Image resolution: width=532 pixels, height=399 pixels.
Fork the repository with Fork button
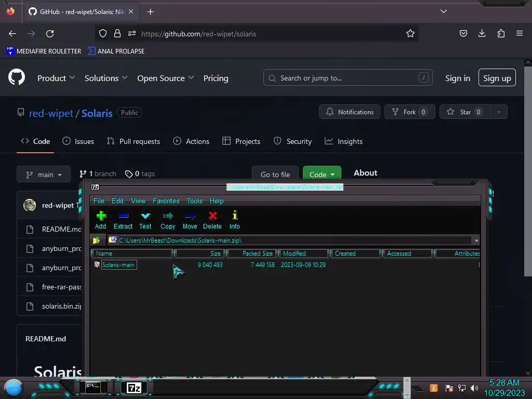409,112
